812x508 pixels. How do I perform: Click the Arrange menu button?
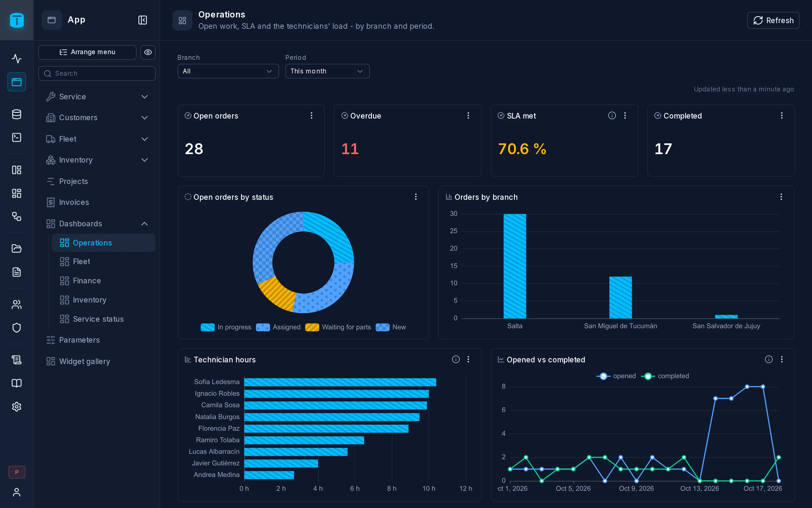pyautogui.click(x=87, y=52)
